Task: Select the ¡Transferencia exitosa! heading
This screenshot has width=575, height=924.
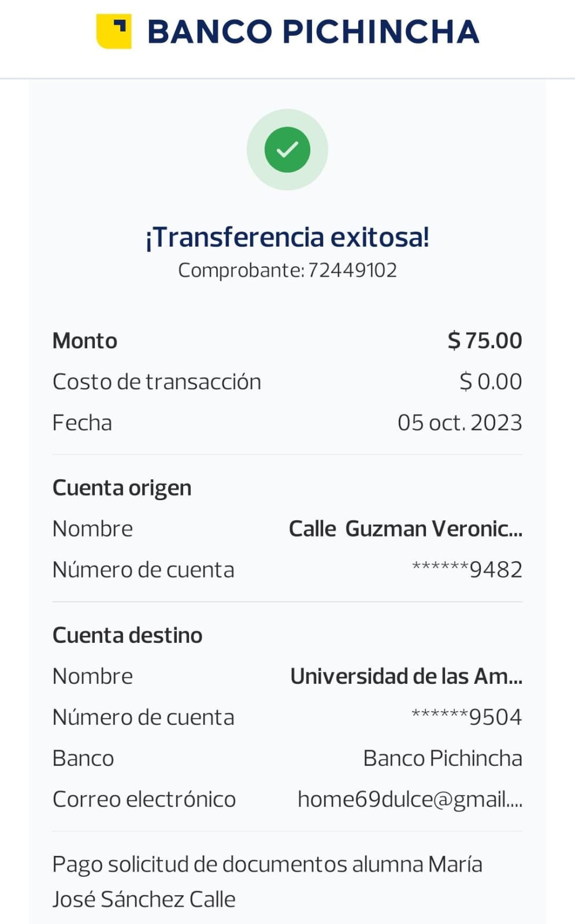Action: 287,237
